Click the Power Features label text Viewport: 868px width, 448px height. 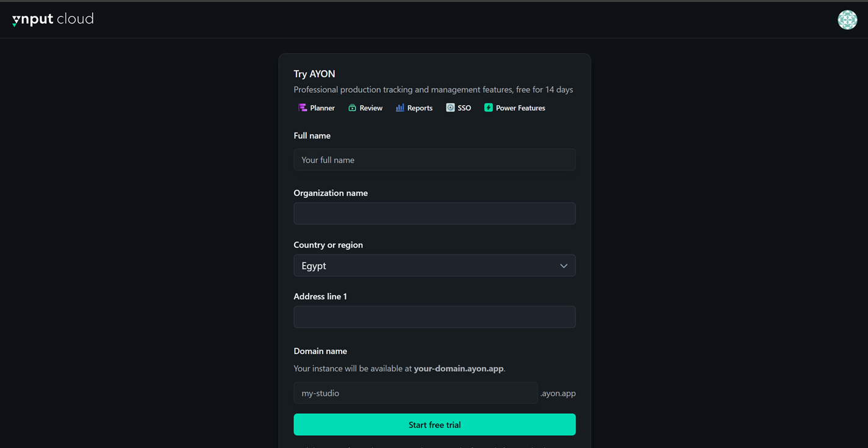click(x=520, y=108)
